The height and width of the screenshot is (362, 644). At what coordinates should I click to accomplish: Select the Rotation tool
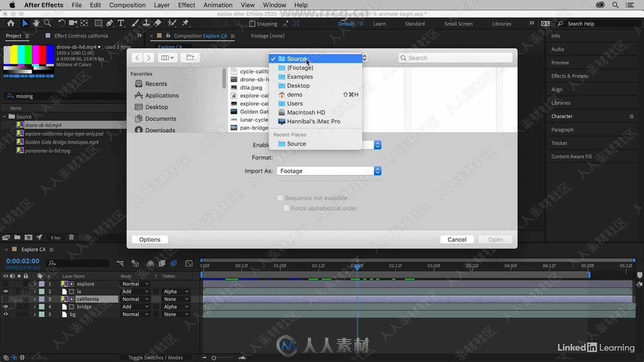click(61, 23)
